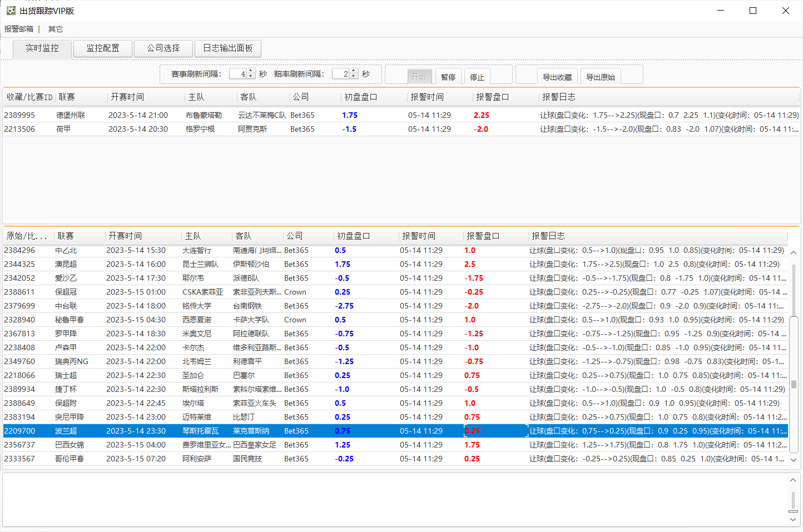
Task: Select the row with ID 2328940 秘鲁甲春
Action: tap(395, 320)
